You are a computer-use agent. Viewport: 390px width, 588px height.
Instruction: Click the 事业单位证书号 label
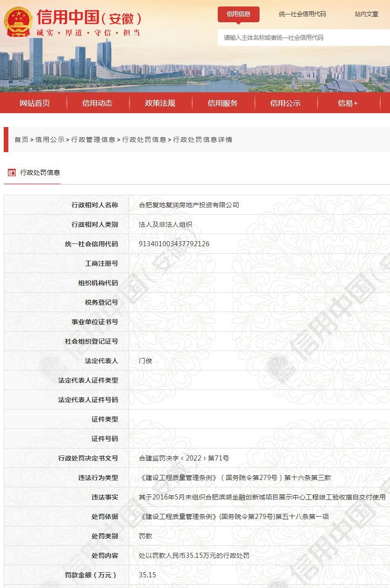click(x=95, y=322)
